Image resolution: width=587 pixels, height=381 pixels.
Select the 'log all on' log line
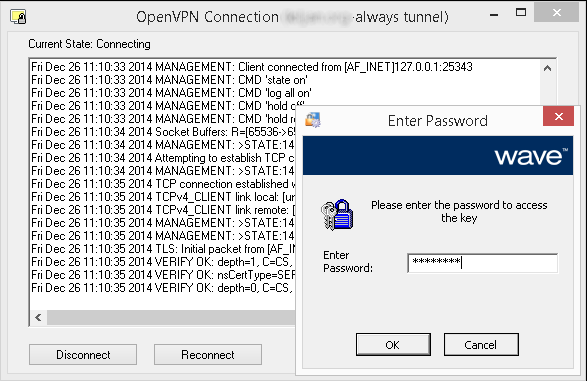coord(171,93)
